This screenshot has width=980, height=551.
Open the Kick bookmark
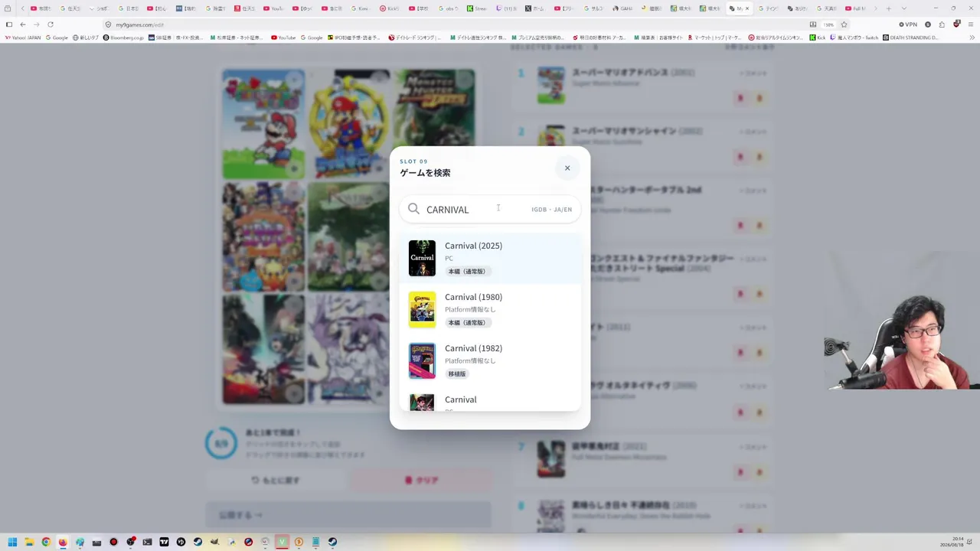pyautogui.click(x=818, y=37)
